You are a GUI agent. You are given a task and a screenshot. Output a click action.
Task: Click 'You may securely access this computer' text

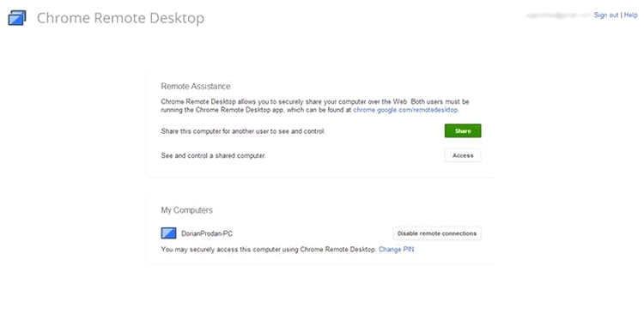pos(269,249)
